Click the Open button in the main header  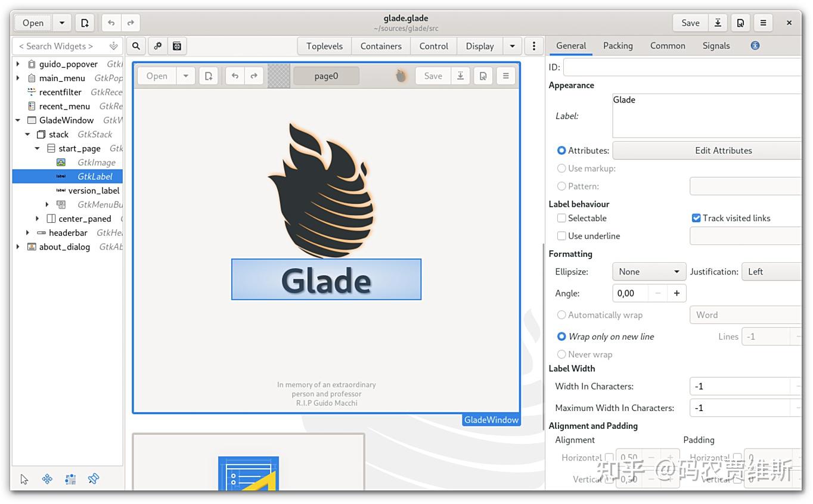coord(33,23)
